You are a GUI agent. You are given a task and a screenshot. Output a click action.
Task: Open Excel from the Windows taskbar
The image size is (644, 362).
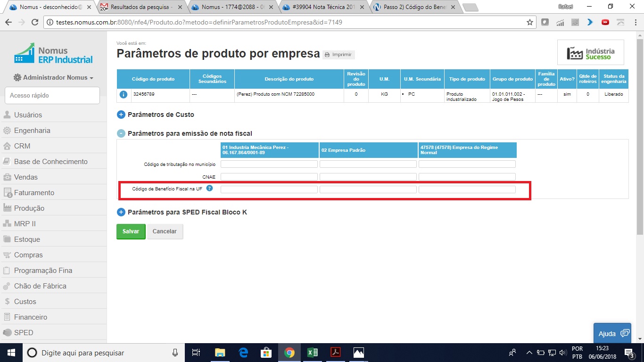(312, 353)
